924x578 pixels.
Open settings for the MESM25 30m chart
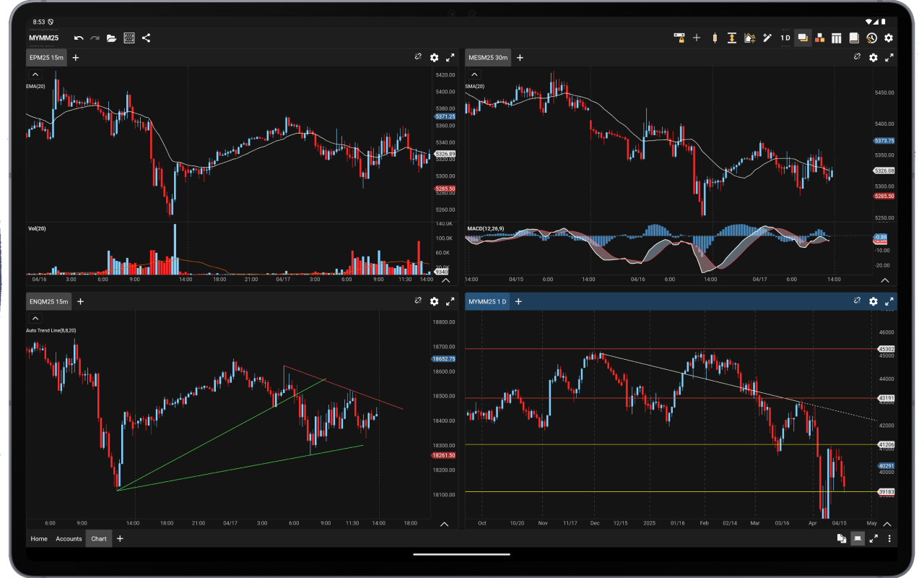tap(873, 58)
